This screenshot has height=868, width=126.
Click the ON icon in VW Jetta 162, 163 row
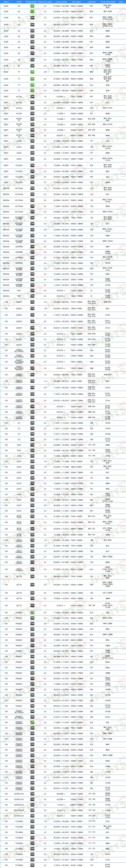point(32,606)
